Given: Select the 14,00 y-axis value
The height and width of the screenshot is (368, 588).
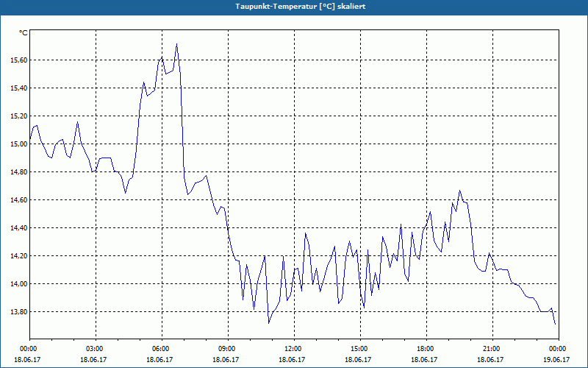Looking at the screenshot, I should pos(19,284).
